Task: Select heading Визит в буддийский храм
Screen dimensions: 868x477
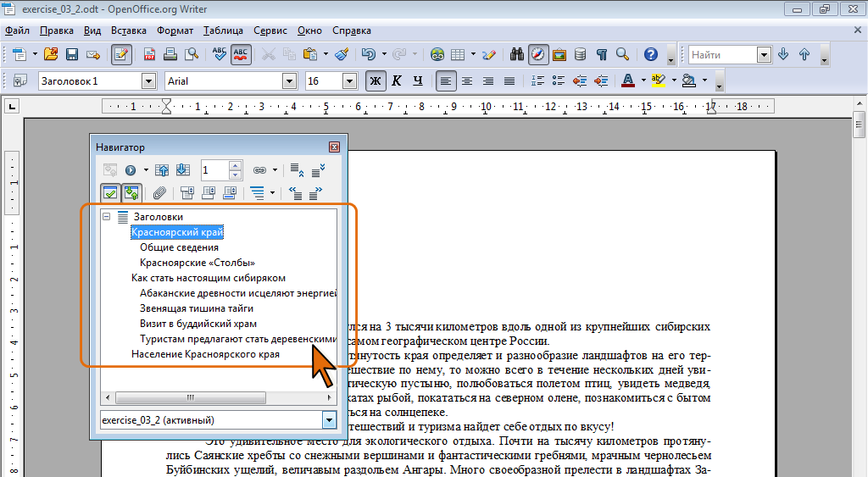Action: (198, 324)
